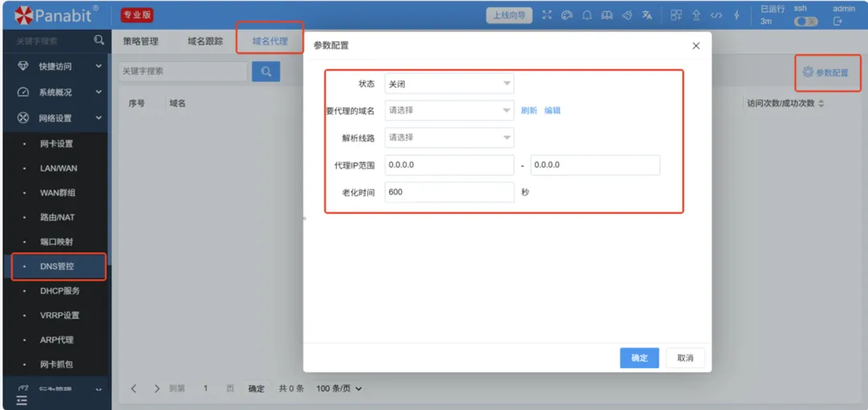Screen dimensions: 868x410
Task: Open the documentation book icon
Action: point(608,15)
